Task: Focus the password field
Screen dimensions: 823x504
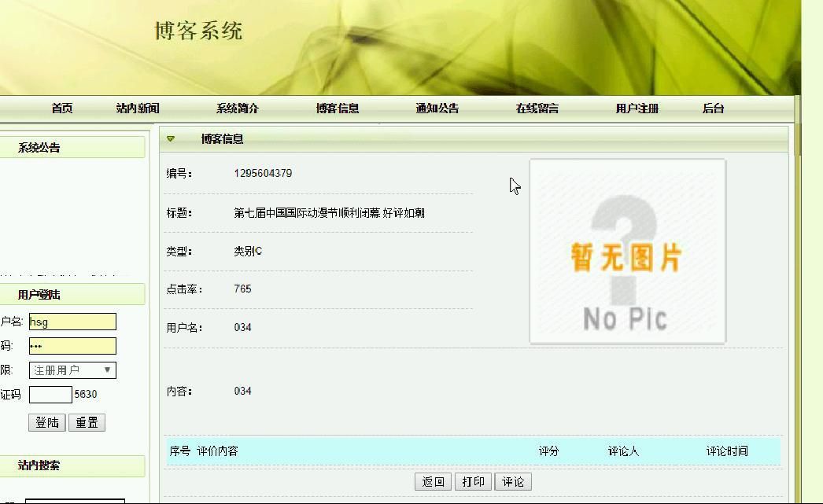Action: pos(72,346)
